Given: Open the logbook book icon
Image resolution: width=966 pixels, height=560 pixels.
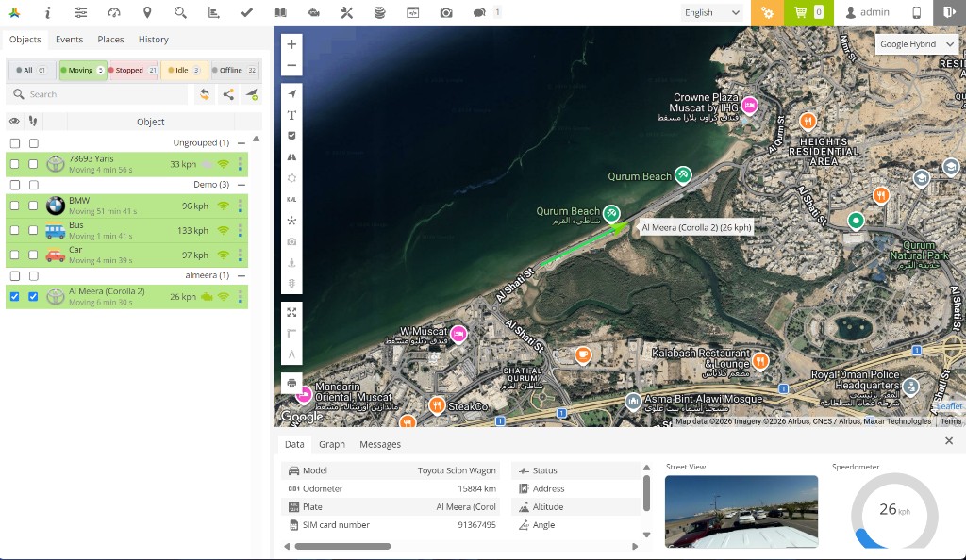Looking at the screenshot, I should [280, 12].
